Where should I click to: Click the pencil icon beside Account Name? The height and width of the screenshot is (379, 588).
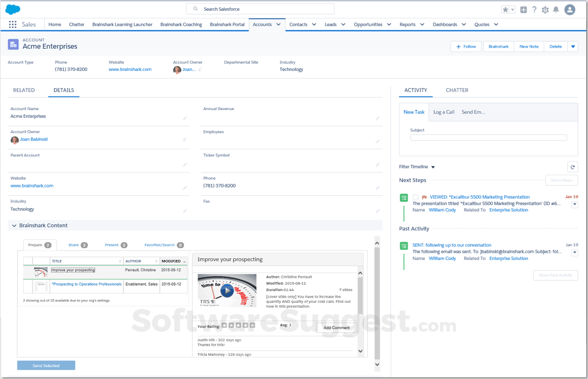[x=184, y=118]
